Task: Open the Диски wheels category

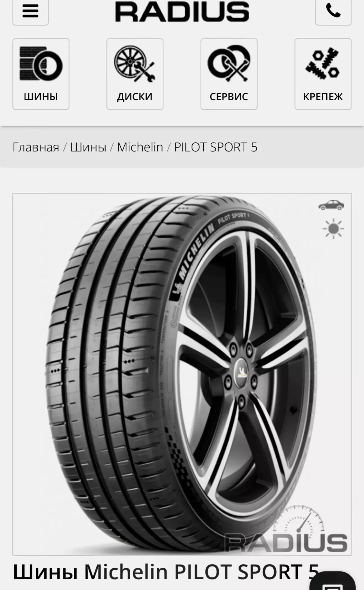Action: 135,74
